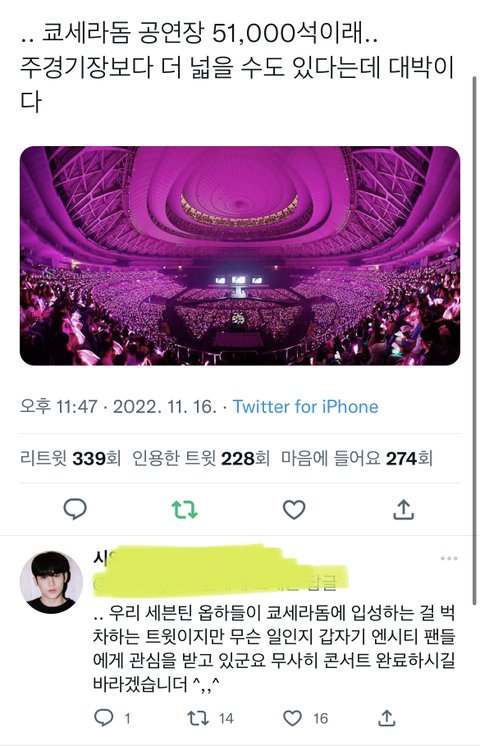View the replier's profile picture avatar
Image resolution: width=480 pixels, height=746 pixels.
click(x=51, y=582)
